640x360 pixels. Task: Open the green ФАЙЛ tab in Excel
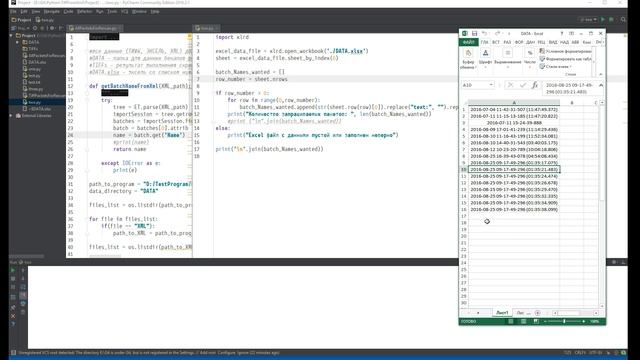(x=468, y=42)
